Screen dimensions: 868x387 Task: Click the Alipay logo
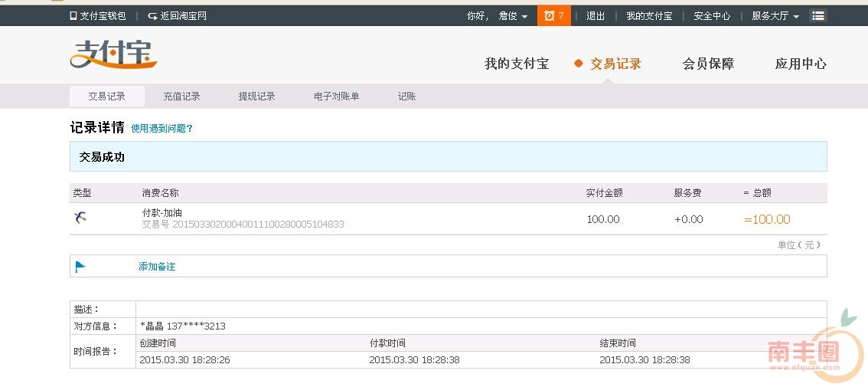[x=113, y=55]
